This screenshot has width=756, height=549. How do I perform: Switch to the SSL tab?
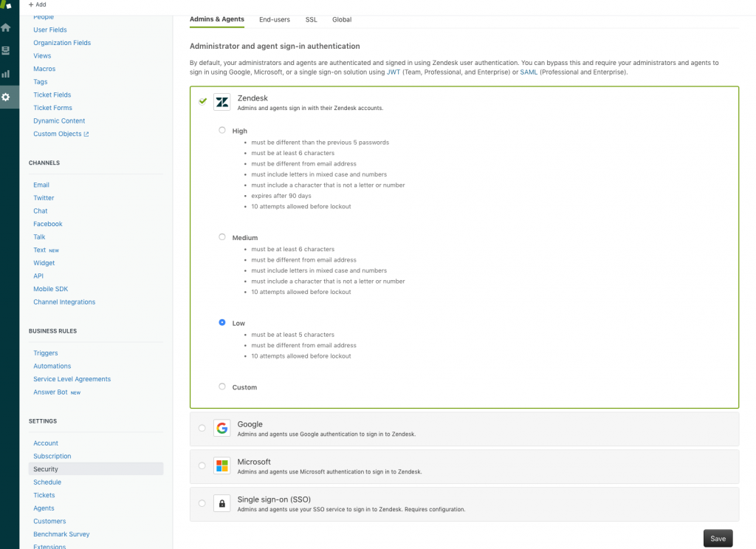click(x=311, y=20)
